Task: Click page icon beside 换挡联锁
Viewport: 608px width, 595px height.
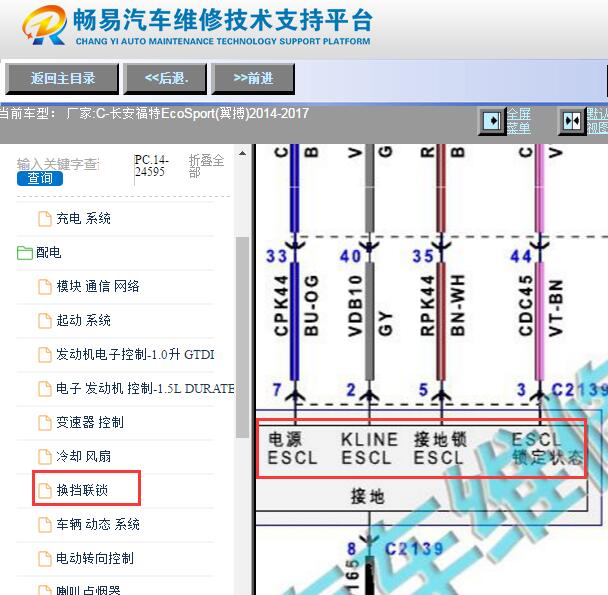Action: pos(45,491)
